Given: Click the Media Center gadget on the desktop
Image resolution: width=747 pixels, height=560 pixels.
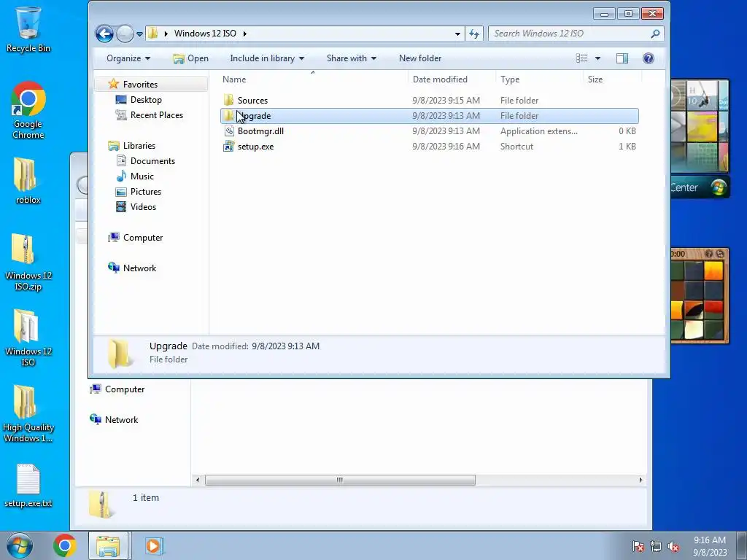Looking at the screenshot, I should 700,138.
